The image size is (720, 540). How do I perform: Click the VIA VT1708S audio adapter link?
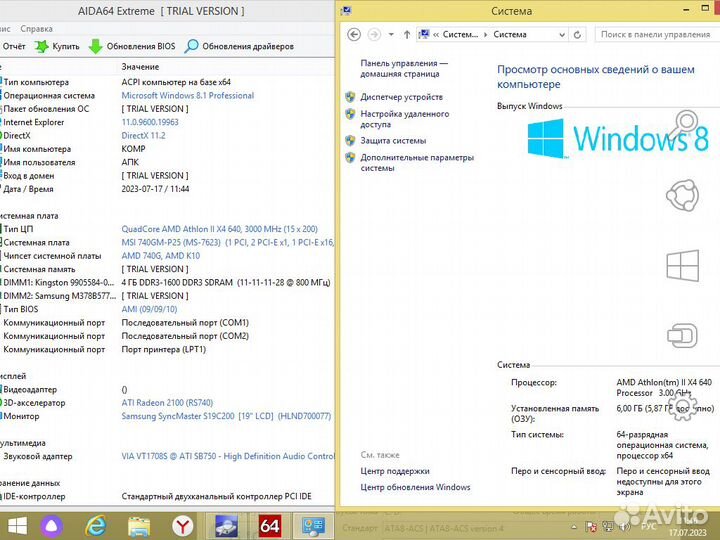pyautogui.click(x=228, y=456)
